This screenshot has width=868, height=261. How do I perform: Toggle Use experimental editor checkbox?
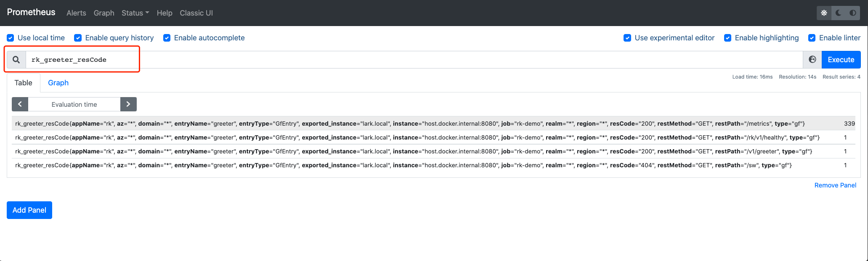pos(627,38)
